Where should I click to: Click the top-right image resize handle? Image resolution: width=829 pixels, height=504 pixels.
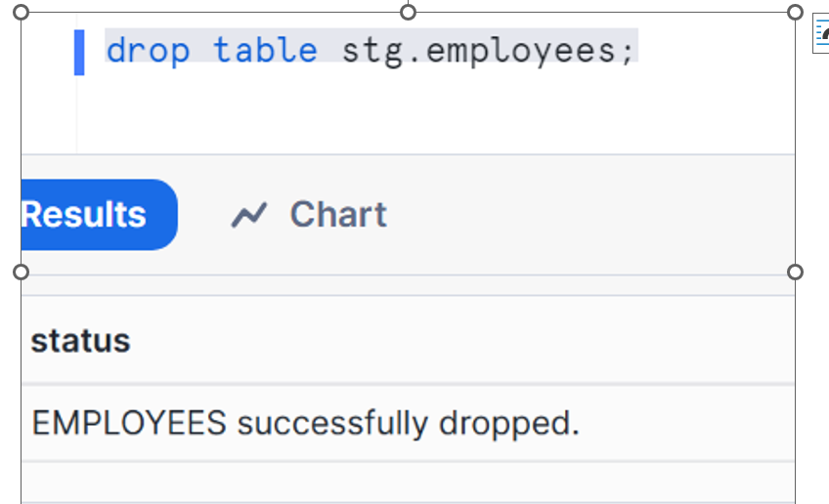point(795,12)
